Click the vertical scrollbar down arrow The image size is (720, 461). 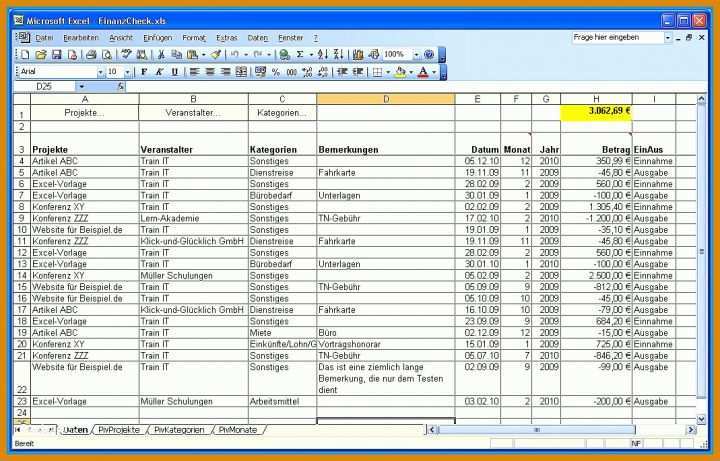[701, 419]
